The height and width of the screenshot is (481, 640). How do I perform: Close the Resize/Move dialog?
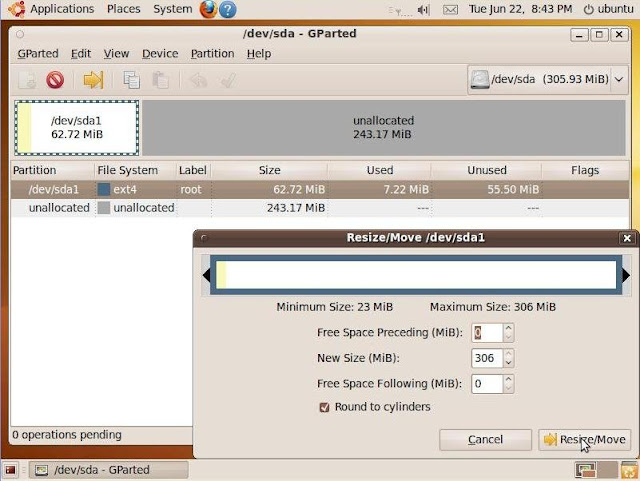(x=627, y=238)
